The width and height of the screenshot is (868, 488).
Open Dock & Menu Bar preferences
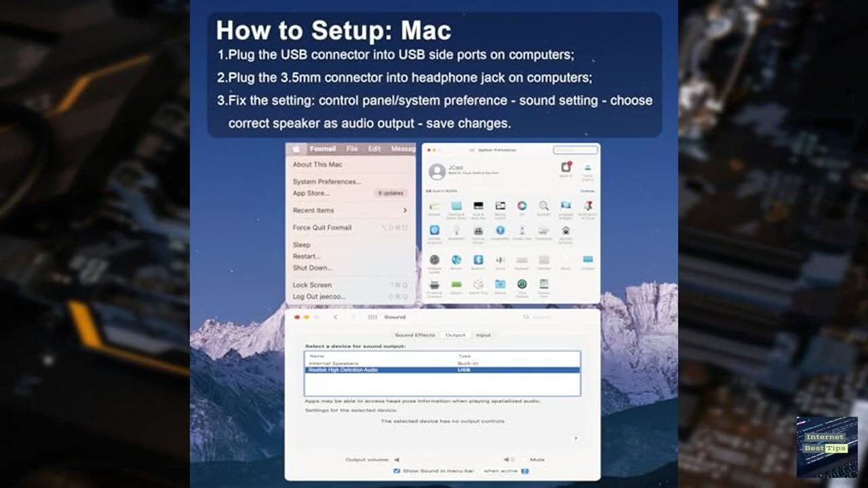coord(478,206)
